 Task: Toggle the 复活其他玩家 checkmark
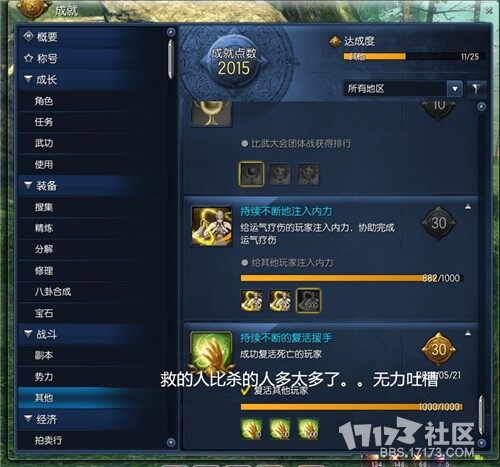coord(246,390)
